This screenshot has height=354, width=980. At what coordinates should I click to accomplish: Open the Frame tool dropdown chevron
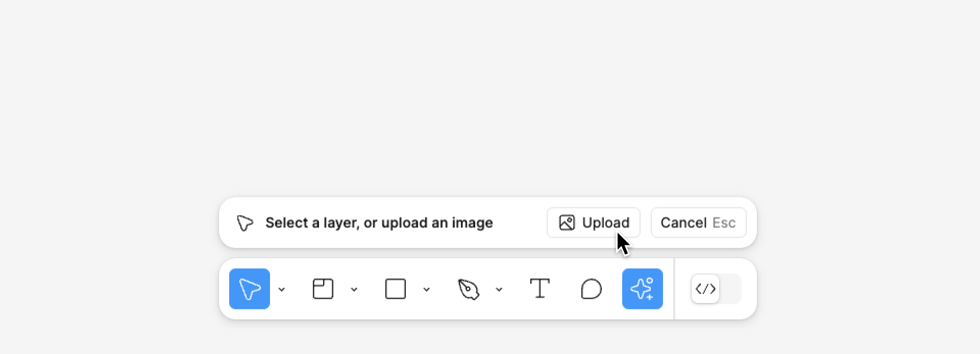point(354,289)
